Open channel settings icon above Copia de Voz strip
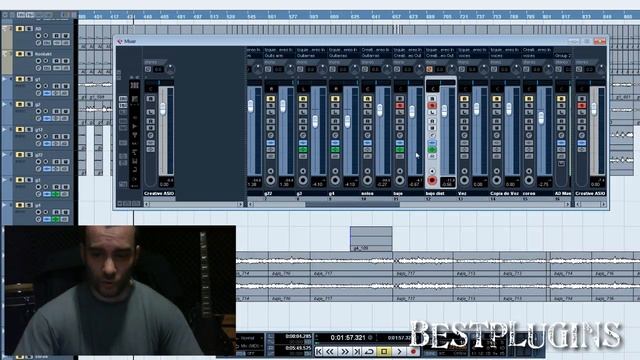The width and height of the screenshot is (640, 360). [494, 69]
